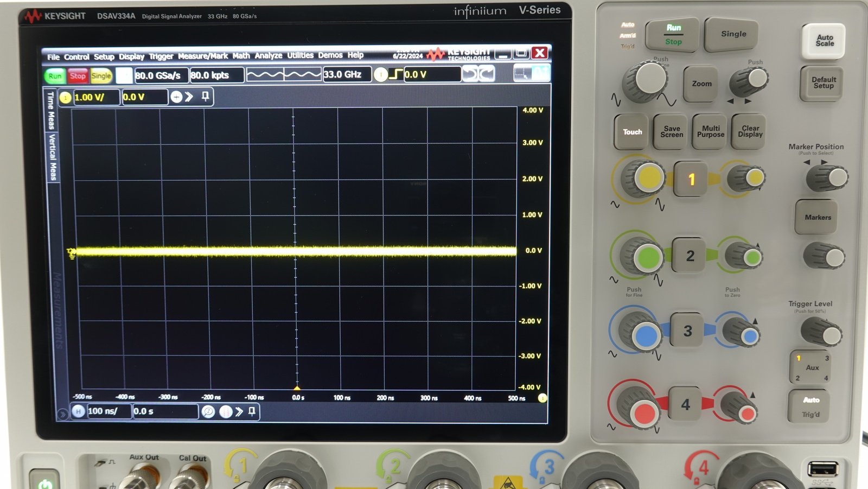Open the Time Meas side tab
Screen dimensions: 868x489
click(50, 111)
